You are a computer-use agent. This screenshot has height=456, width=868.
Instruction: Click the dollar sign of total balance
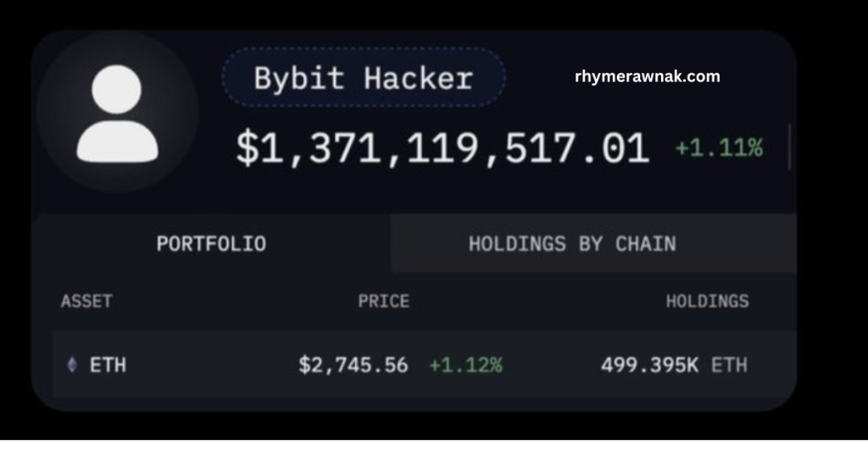click(x=247, y=148)
